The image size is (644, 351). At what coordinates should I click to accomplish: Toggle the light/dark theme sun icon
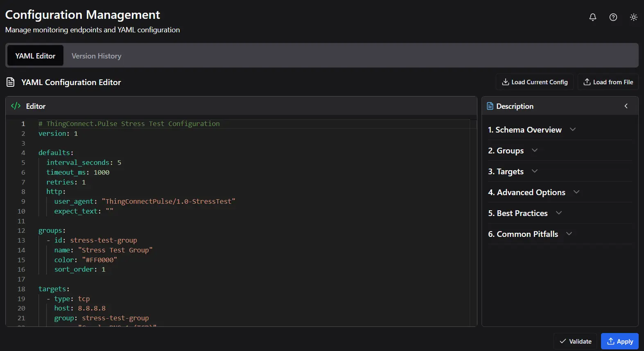click(x=633, y=17)
